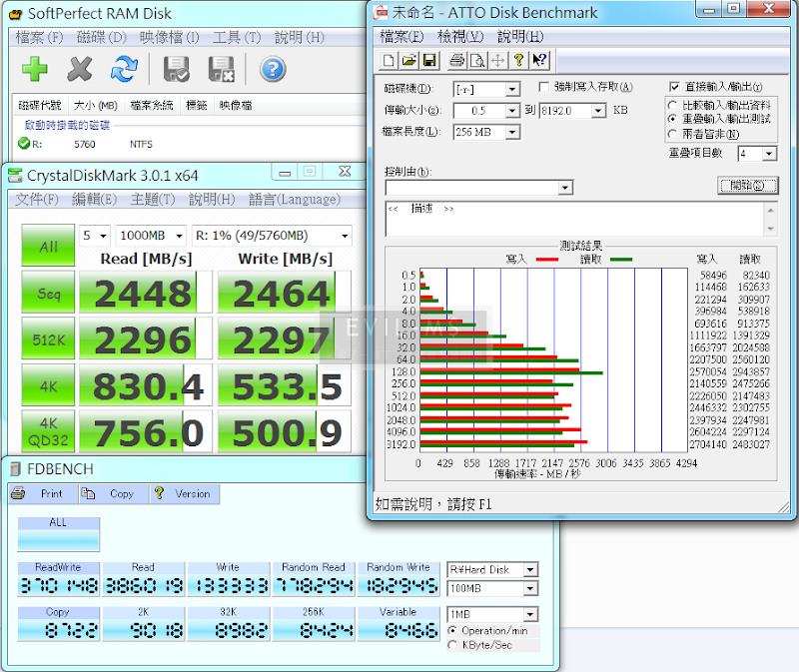Open CrystalDiskMark drive R: 1% dropdown

345,236
